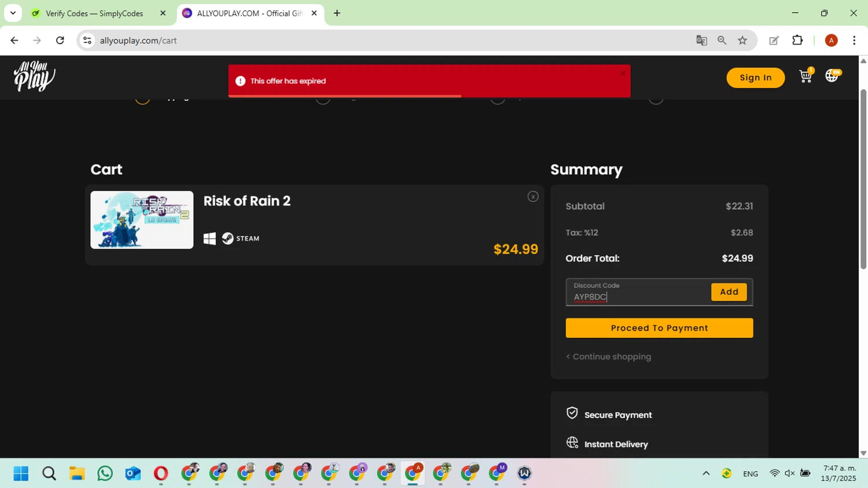
Task: Open the Wi-Fi network tray icon
Action: click(774, 474)
